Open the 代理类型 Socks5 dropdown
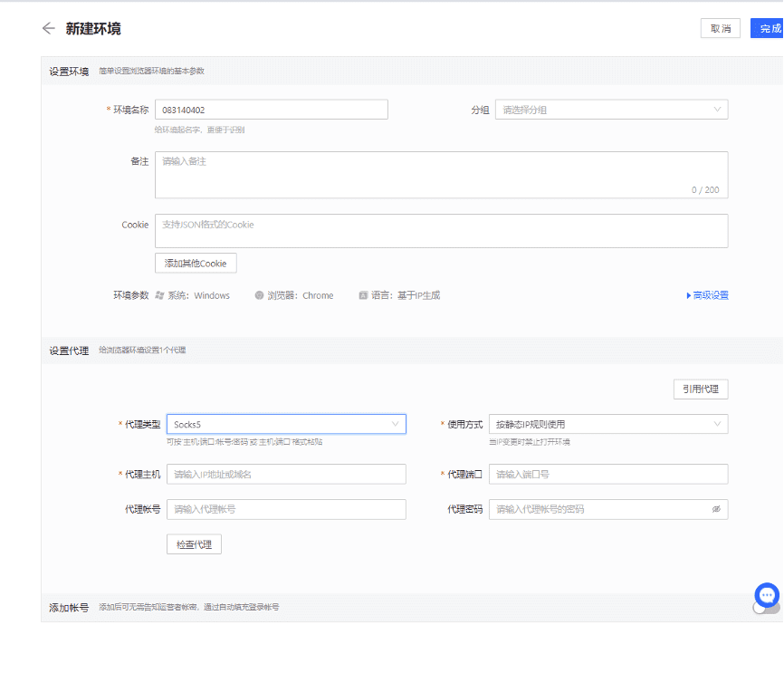 286,423
